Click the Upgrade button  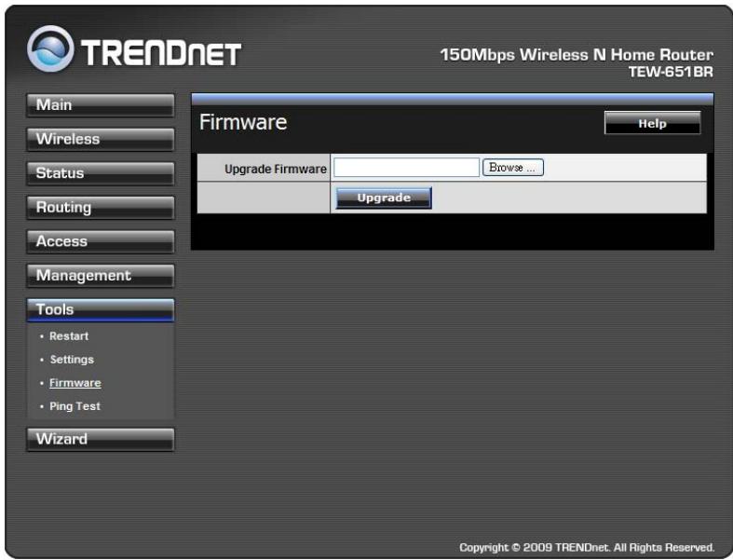click(384, 198)
